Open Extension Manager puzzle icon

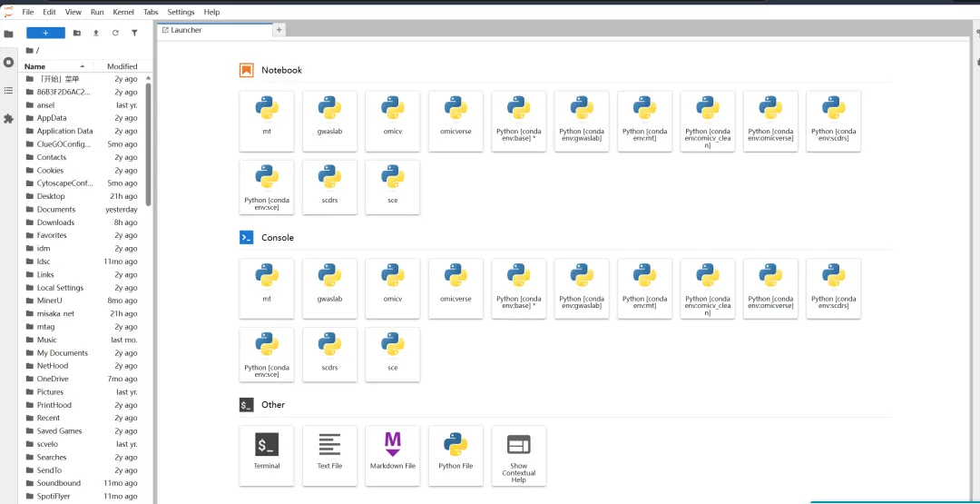pyautogui.click(x=8, y=118)
